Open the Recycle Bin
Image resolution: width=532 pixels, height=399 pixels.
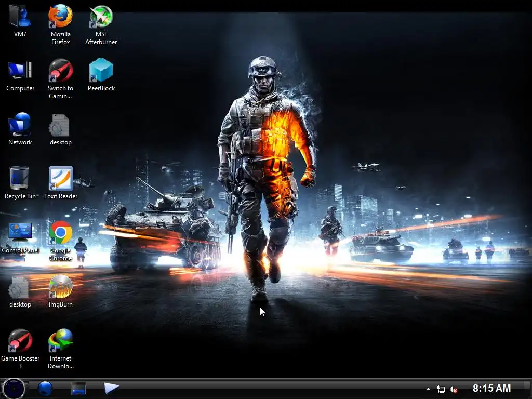click(x=20, y=182)
